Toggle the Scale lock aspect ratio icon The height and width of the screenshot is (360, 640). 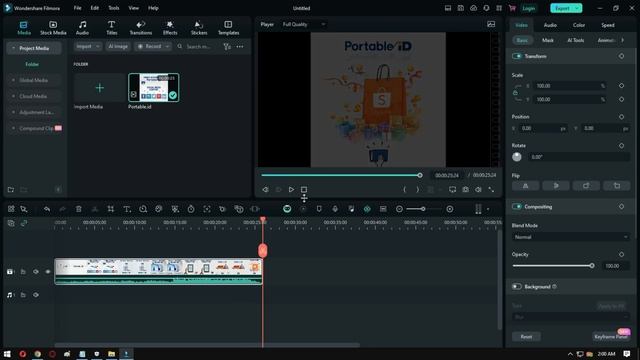pos(515,93)
